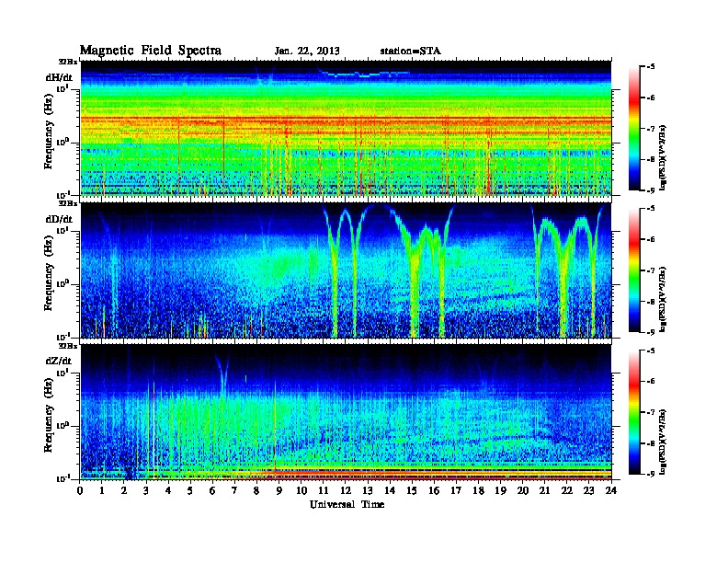This screenshot has width=728, height=563.
Task: Click the dD/dt color scale bar
Action: tap(634, 270)
